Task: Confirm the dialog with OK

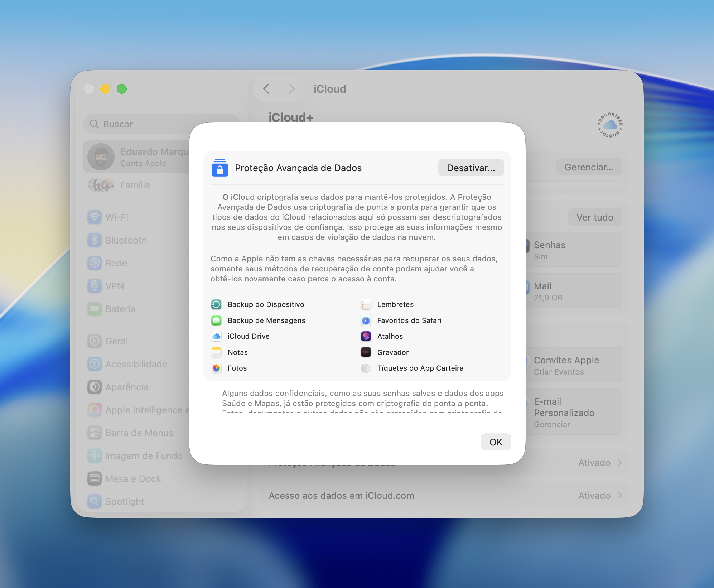Action: pos(496,442)
